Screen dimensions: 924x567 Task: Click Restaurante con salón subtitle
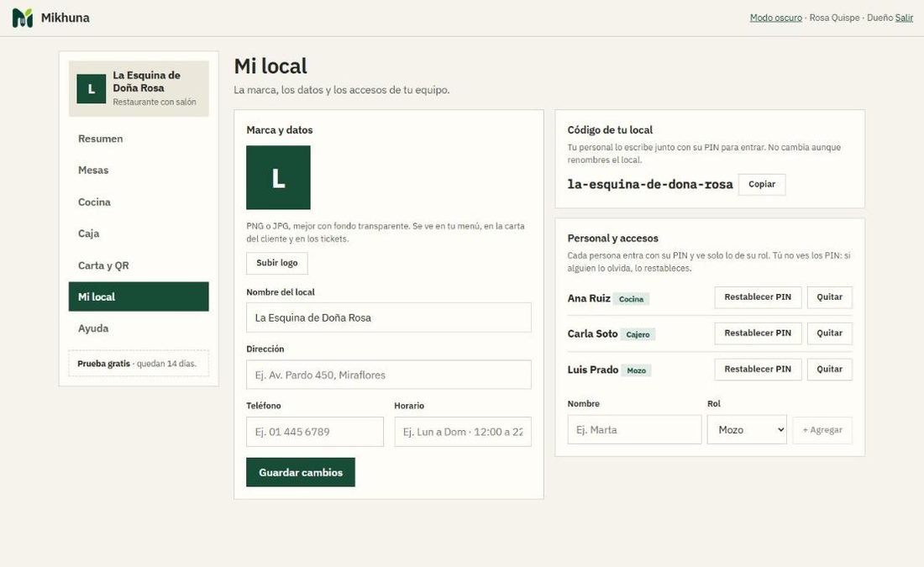155,102
